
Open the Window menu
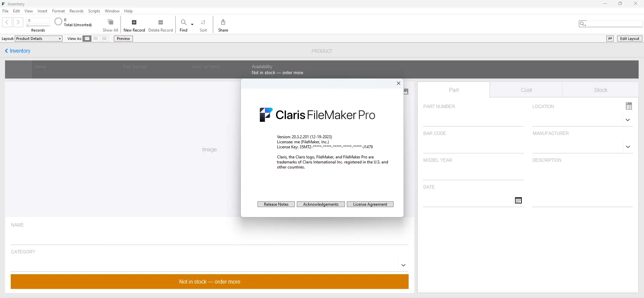[112, 11]
